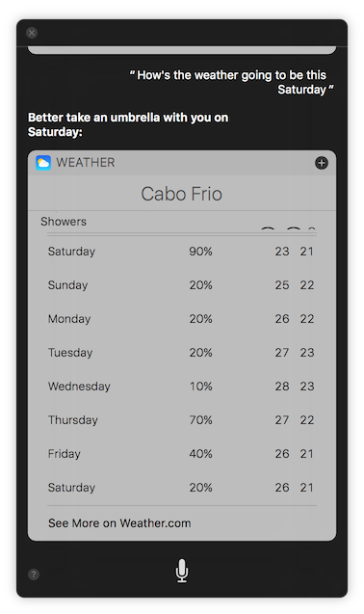Select the Wednesday forecast row

point(182,387)
